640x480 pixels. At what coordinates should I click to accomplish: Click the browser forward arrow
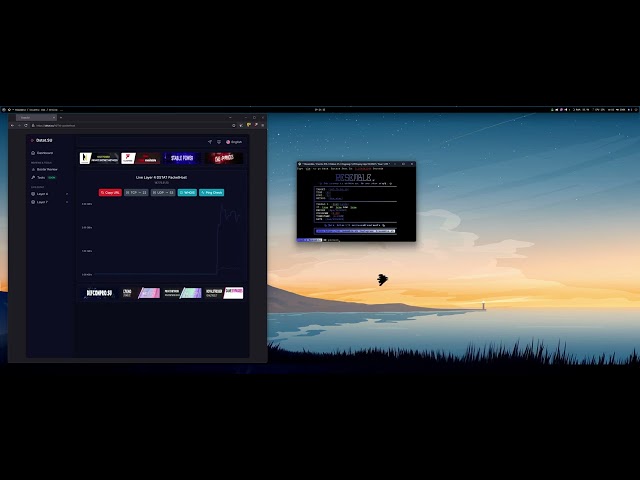pos(19,125)
